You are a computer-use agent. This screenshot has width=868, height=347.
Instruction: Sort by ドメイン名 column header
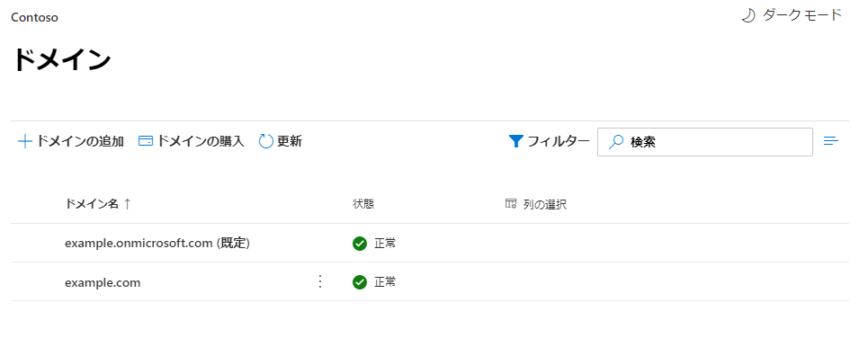click(x=92, y=204)
